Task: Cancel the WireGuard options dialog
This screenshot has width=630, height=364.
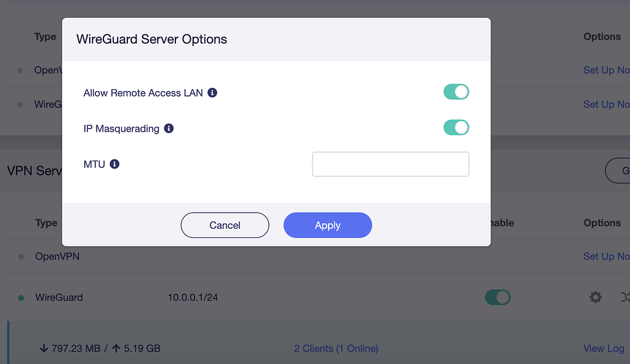Action: (225, 225)
